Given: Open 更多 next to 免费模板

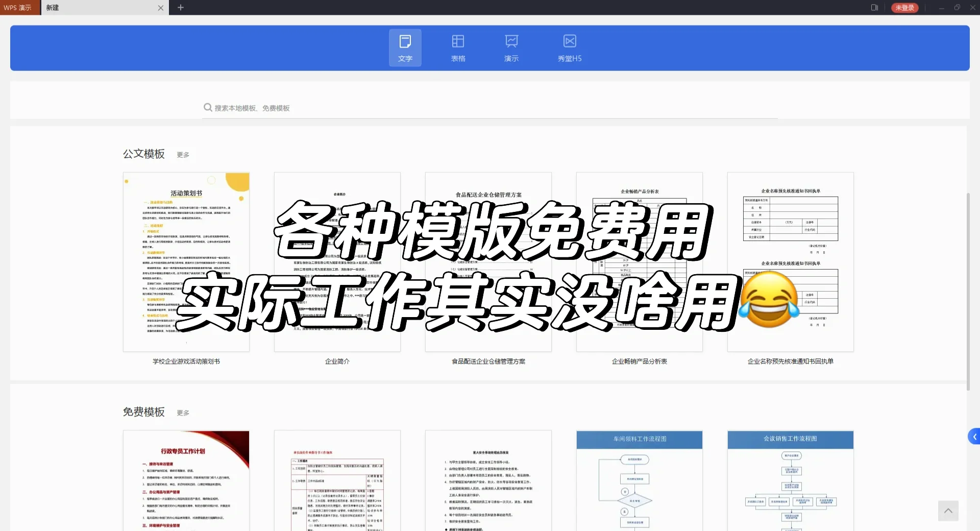Looking at the screenshot, I should tap(182, 413).
